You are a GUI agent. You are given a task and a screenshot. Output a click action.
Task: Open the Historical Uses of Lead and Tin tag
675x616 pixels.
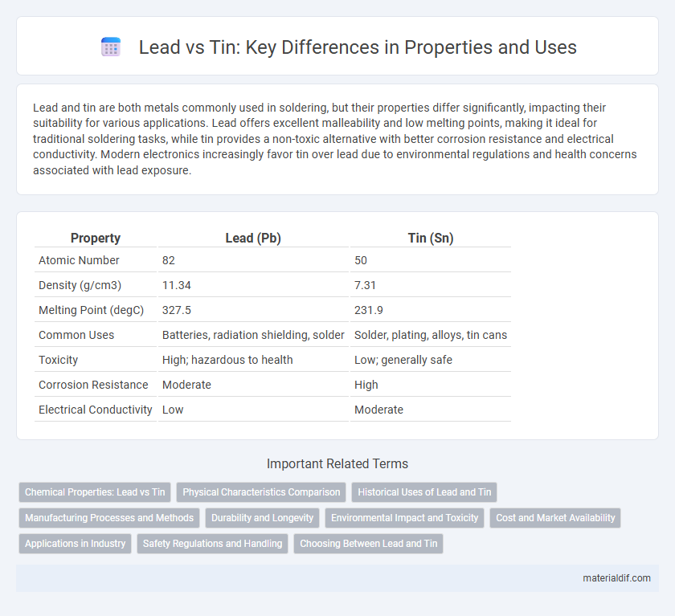(x=424, y=492)
